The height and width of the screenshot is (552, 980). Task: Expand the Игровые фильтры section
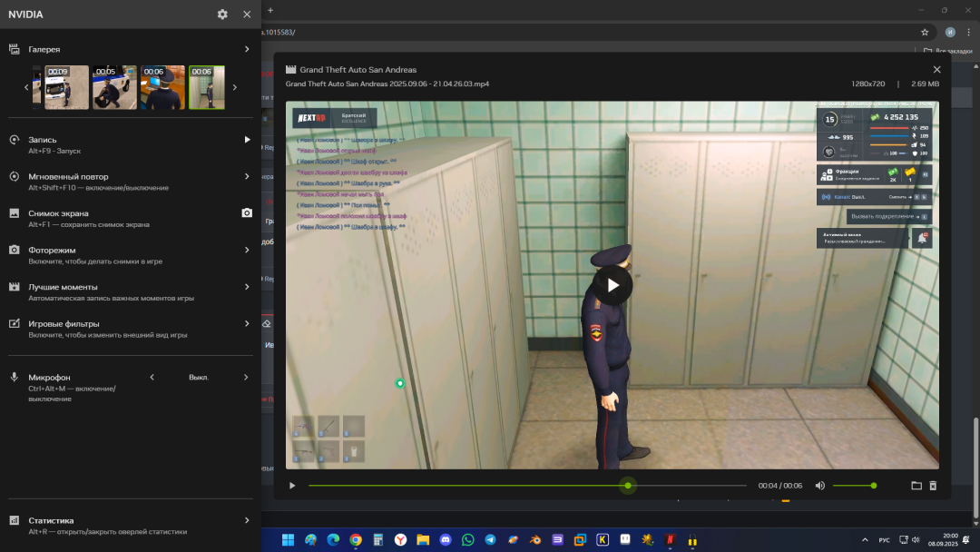click(247, 324)
